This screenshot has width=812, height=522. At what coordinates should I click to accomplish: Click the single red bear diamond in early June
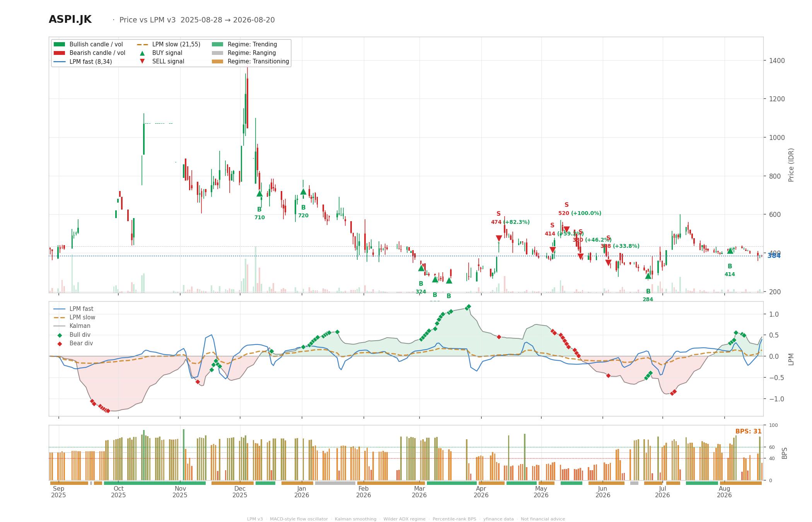click(x=608, y=375)
